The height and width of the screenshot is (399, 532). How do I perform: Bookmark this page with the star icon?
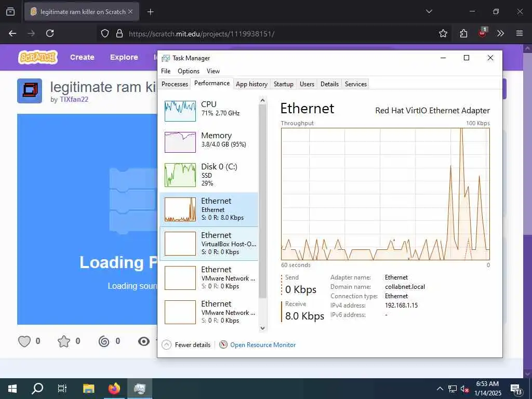[x=443, y=33]
